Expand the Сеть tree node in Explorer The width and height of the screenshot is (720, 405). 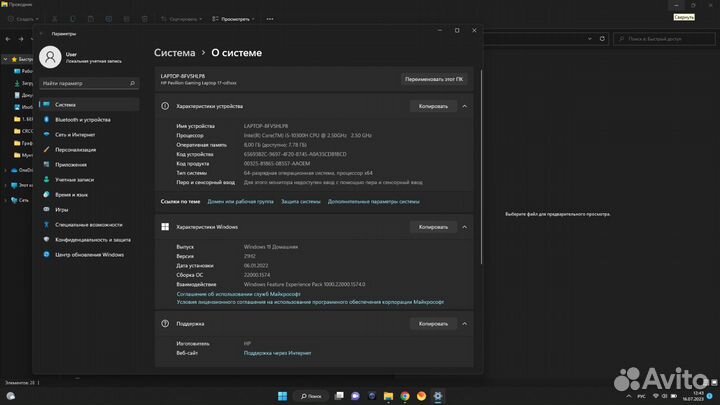(5, 200)
